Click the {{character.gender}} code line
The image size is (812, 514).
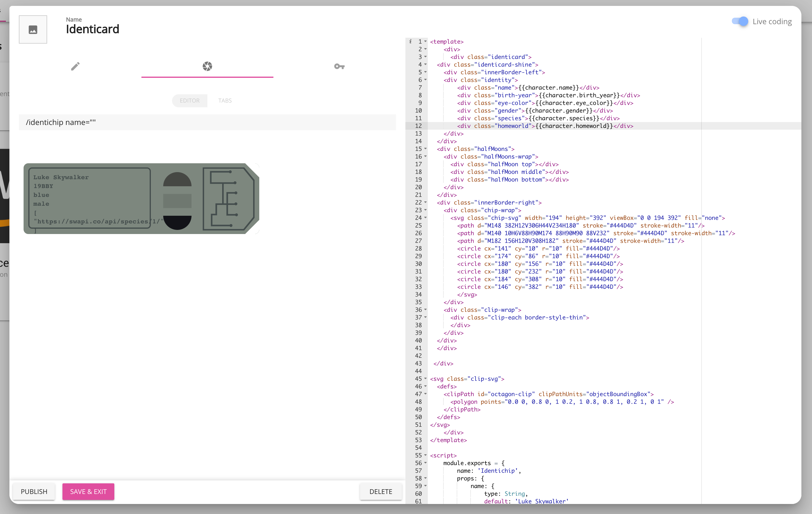tap(535, 111)
